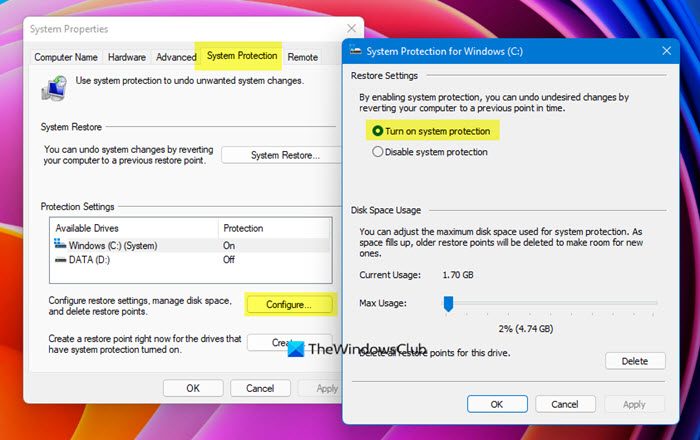Click Apply in System Protection dialog
This screenshot has height=440, width=700.
(634, 404)
